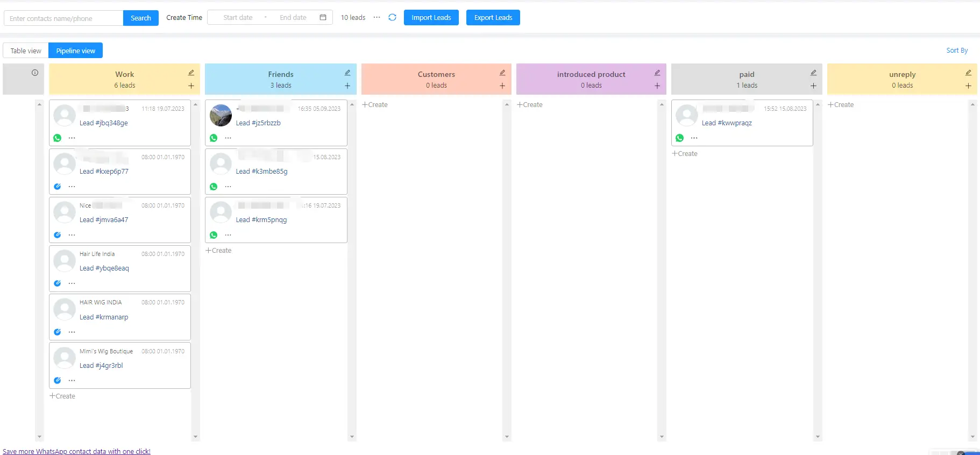The width and height of the screenshot is (980, 455).
Task: Select the Pipeline view tab
Action: pos(76,51)
